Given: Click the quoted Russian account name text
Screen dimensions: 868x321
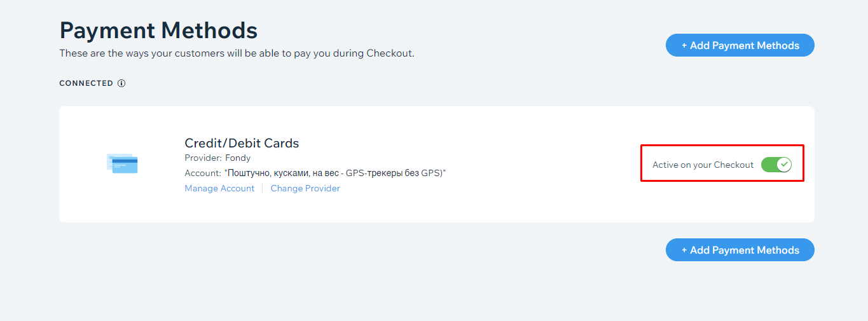Looking at the screenshot, I should coord(335,173).
